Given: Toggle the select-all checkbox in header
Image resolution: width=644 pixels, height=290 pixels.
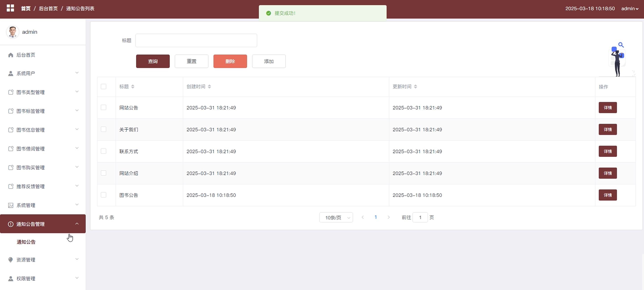Looking at the screenshot, I should pos(104,87).
